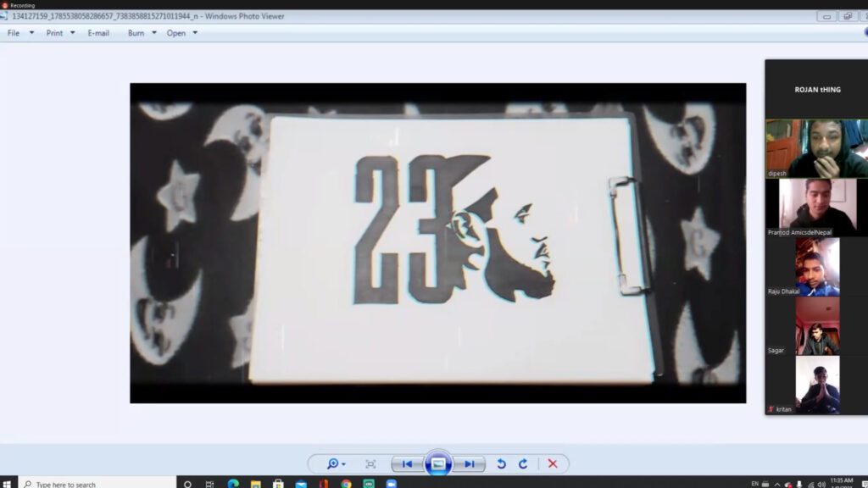868x488 pixels.
Task: Rotate the photo clockwise
Action: coord(523,463)
